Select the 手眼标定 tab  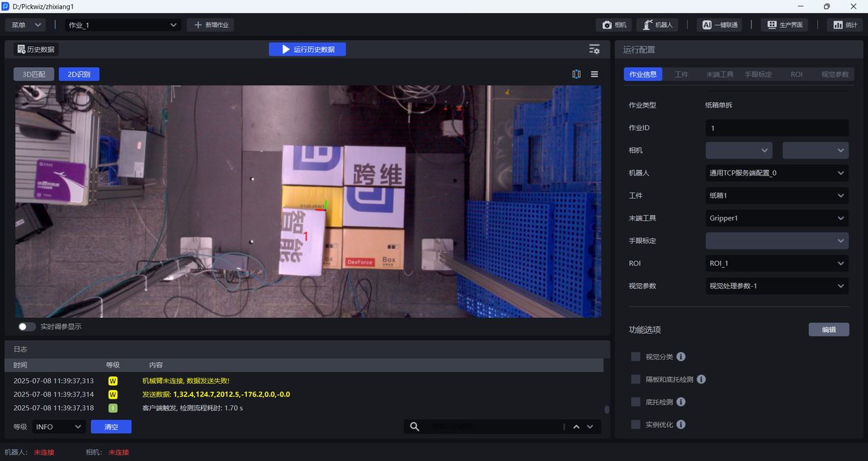click(758, 75)
